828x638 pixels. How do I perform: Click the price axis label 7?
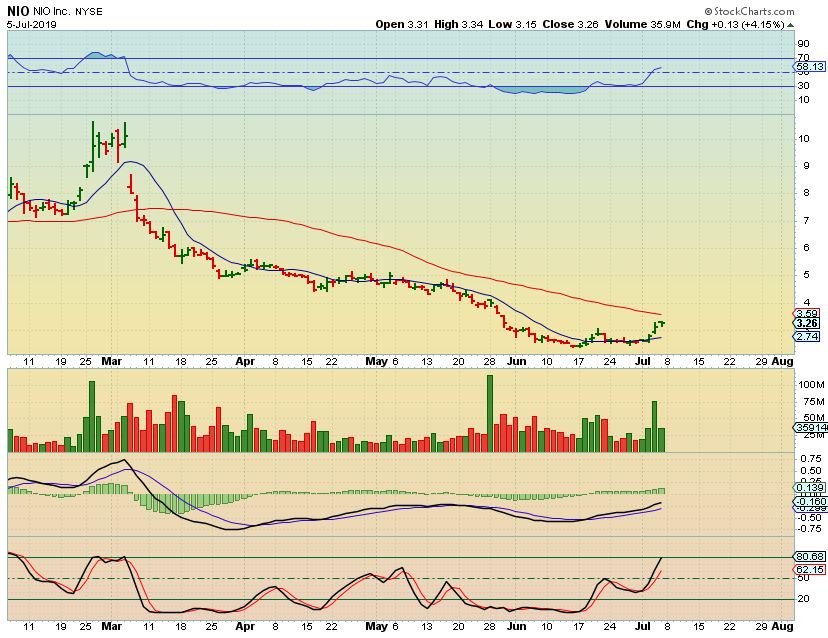point(806,220)
